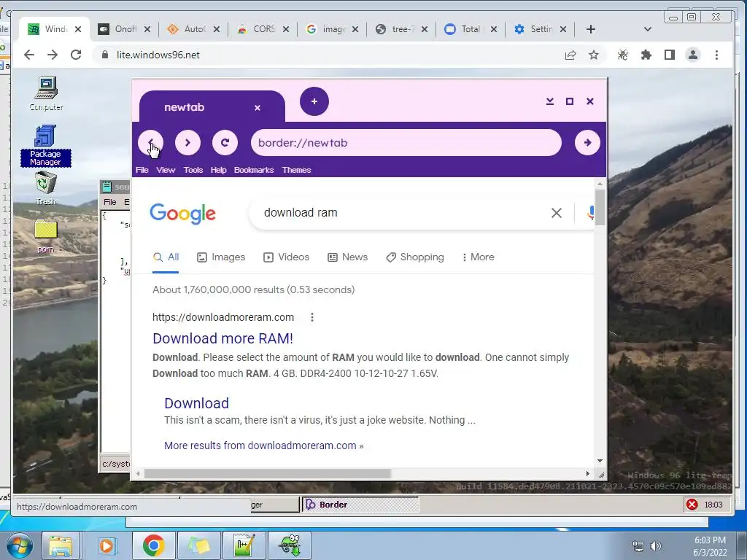Image resolution: width=747 pixels, height=560 pixels.
Task: Click Border's scroll down arrow
Action: click(600, 461)
